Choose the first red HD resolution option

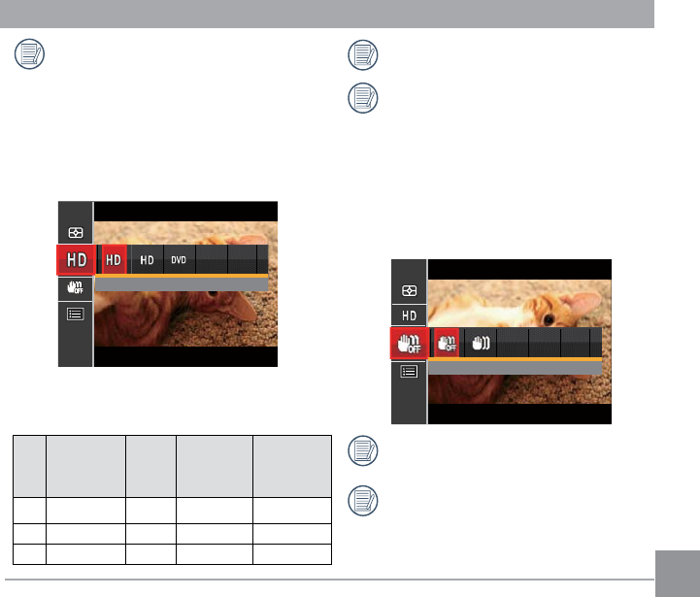[114, 259]
